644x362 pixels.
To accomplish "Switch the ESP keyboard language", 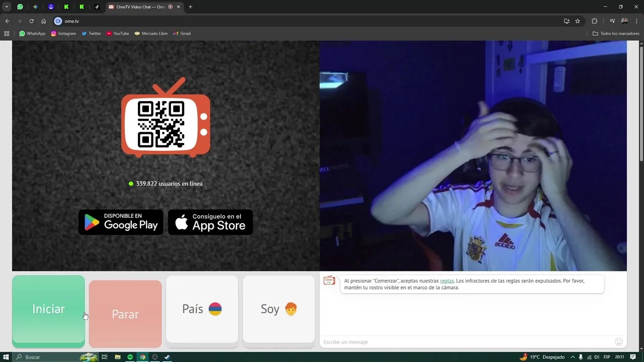I will (607, 357).
